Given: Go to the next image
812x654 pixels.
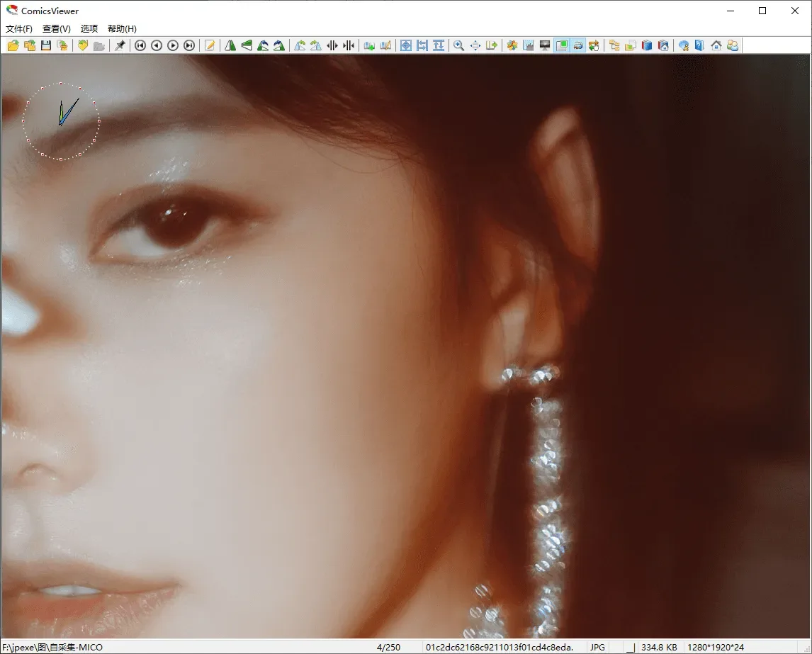Looking at the screenshot, I should click(x=173, y=45).
